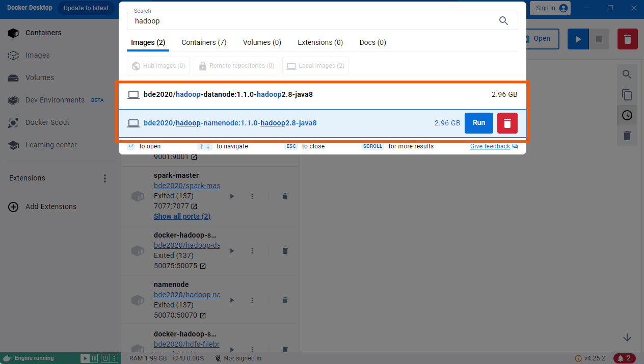Click the Open button at top right
Viewport: 644px width, 364px height.
tap(542, 39)
